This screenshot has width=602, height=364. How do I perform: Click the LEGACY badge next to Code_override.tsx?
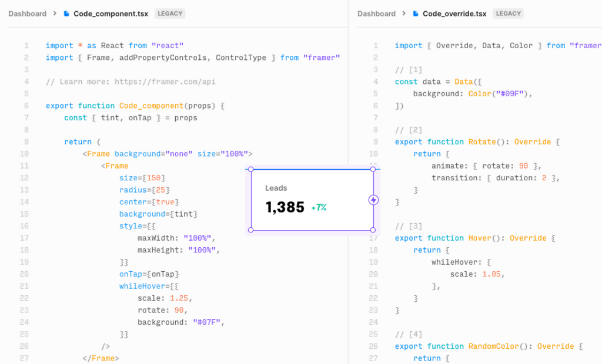pyautogui.click(x=508, y=14)
